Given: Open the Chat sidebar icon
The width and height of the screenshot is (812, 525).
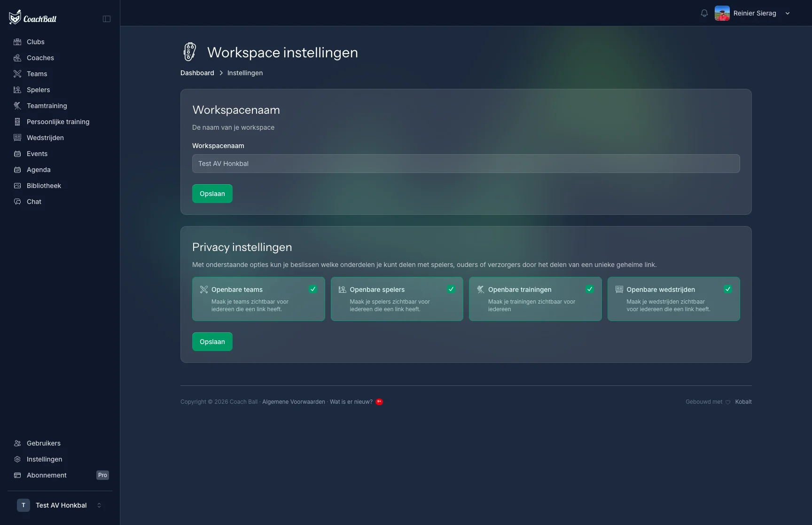Looking at the screenshot, I should (17, 202).
